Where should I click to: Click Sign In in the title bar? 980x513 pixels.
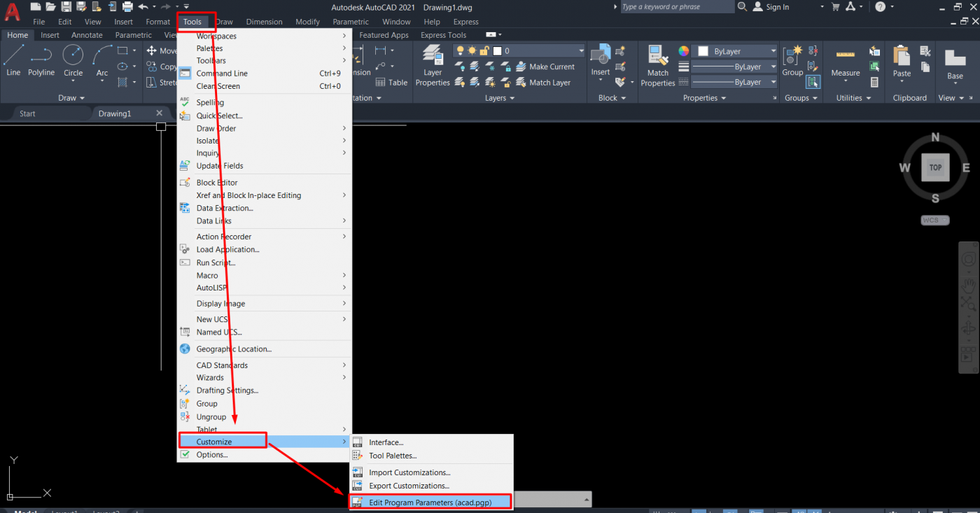coord(777,7)
